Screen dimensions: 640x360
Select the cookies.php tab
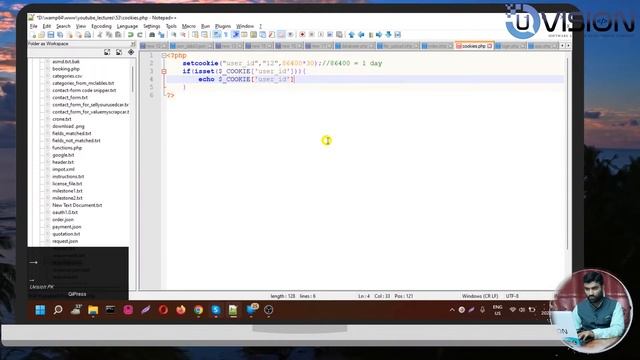[473, 46]
